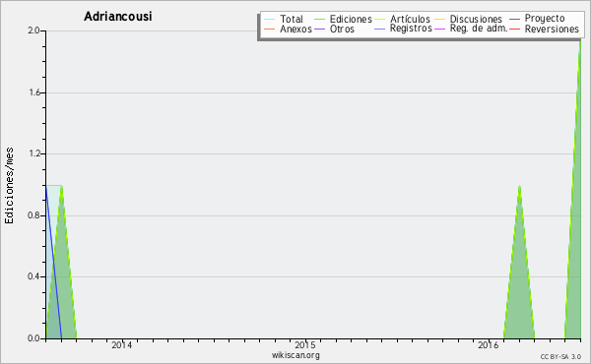Click the Total cyan line swatch
Screen dimensions: 591x364
(270, 20)
